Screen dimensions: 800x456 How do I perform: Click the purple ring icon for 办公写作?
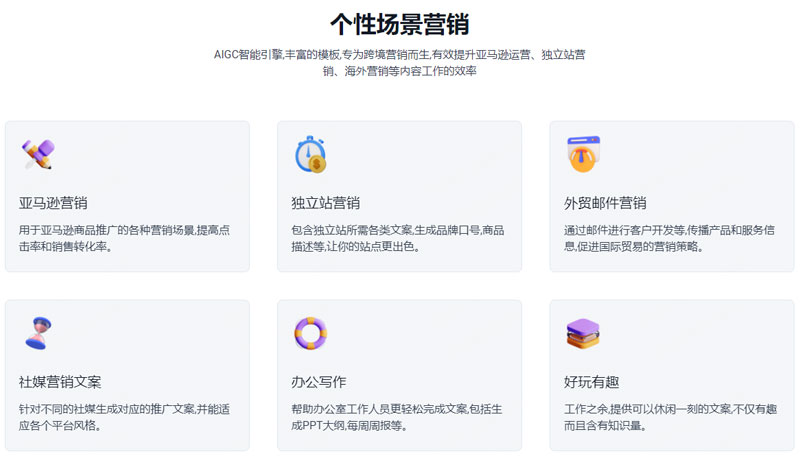(x=310, y=333)
